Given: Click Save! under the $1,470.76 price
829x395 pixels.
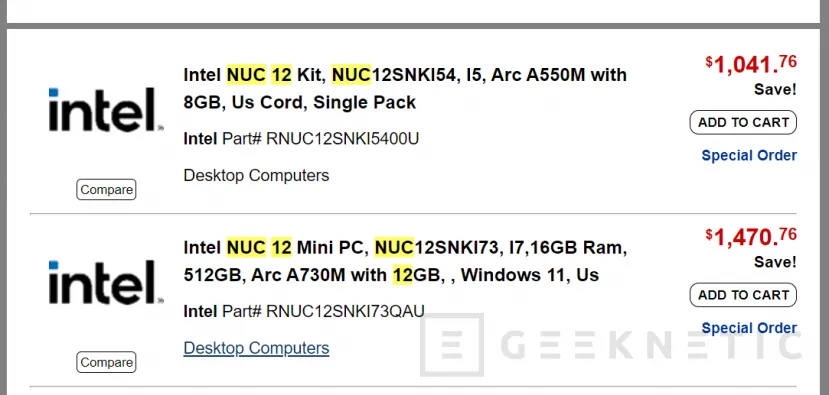Looking at the screenshot, I should point(775,262).
